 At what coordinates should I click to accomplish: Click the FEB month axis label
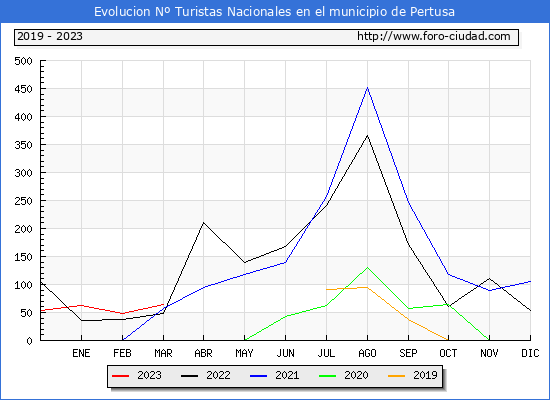coord(122,353)
